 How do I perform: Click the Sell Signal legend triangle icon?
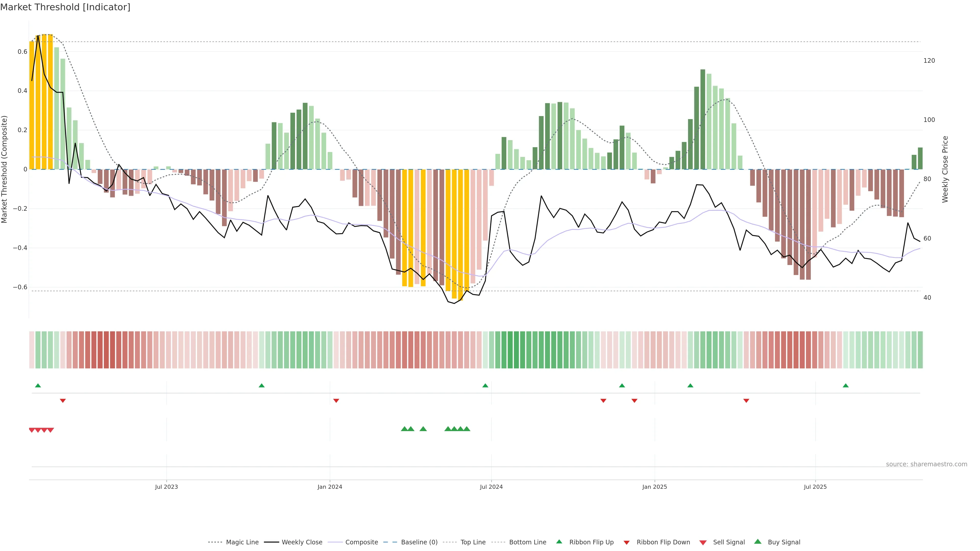point(703,542)
